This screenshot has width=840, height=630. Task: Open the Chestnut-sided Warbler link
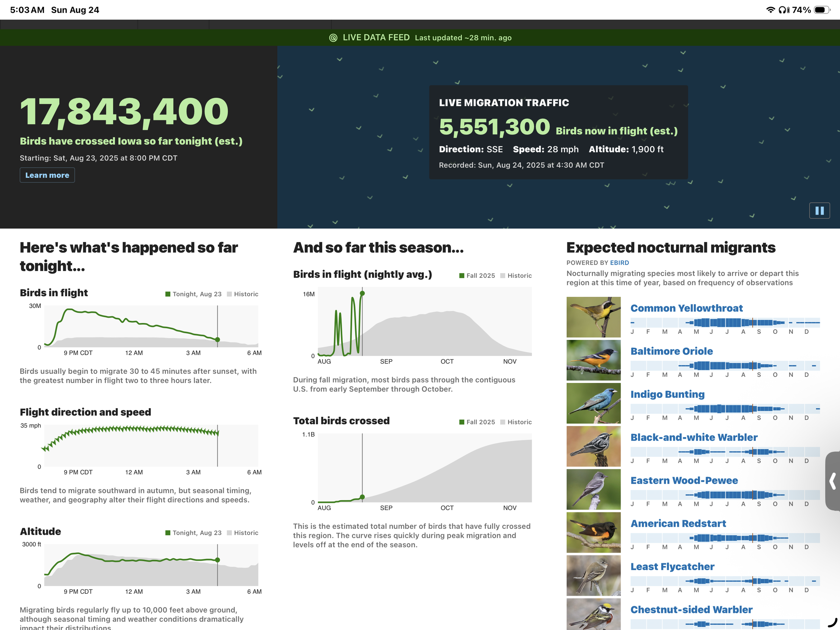click(x=691, y=609)
